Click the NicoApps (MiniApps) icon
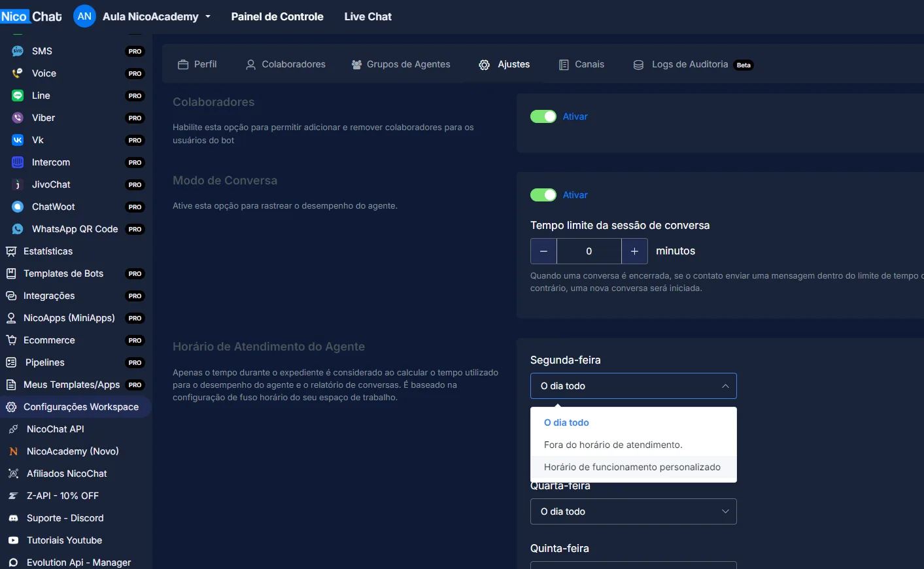 pos(11,318)
